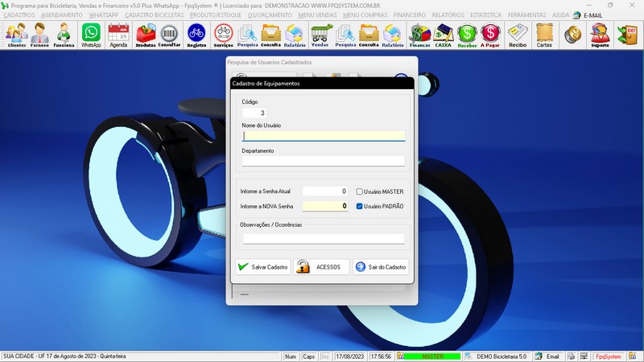This screenshot has height=362, width=644.
Task: Open the CAIXA cash register icon
Action: point(443,35)
